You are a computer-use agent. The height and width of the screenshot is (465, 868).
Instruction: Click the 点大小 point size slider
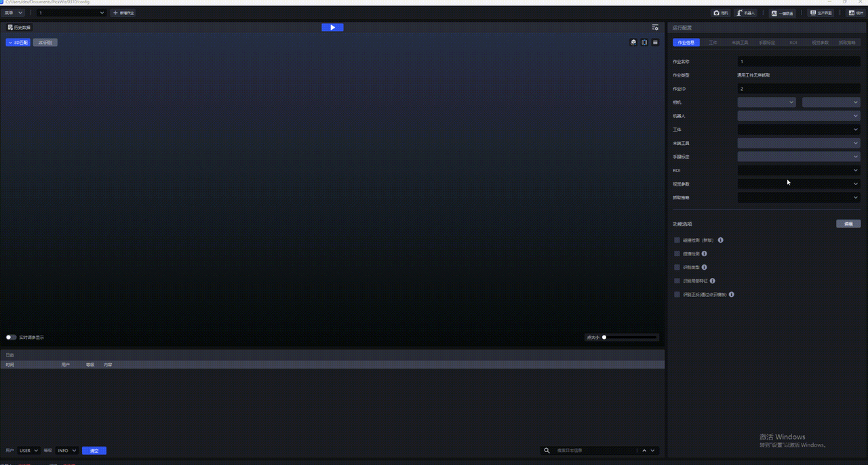point(629,337)
